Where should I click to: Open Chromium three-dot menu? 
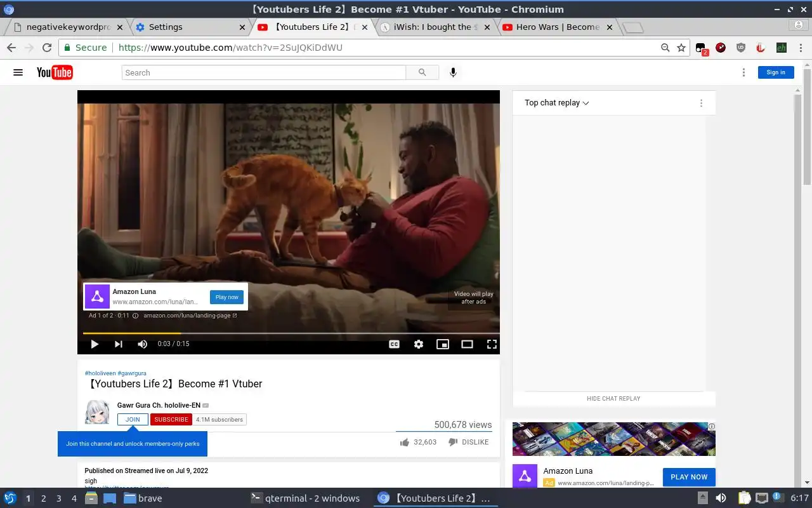tap(801, 48)
